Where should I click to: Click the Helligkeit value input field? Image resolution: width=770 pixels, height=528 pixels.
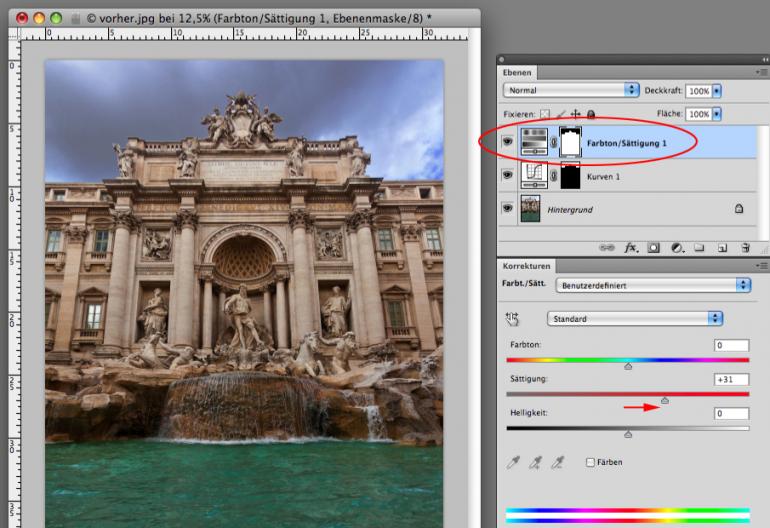[x=731, y=413]
